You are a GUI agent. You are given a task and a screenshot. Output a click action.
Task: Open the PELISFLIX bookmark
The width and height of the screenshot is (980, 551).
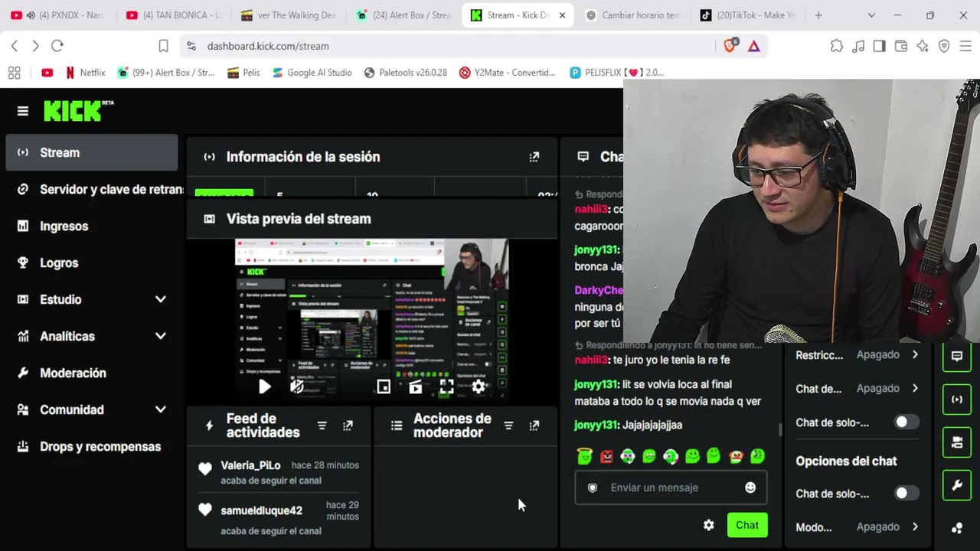[x=617, y=73]
